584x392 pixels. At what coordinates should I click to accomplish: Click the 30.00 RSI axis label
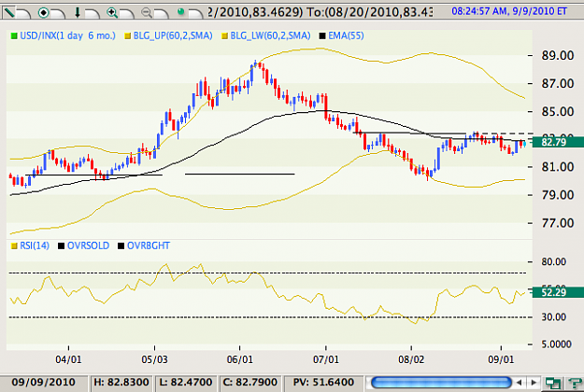coord(554,317)
